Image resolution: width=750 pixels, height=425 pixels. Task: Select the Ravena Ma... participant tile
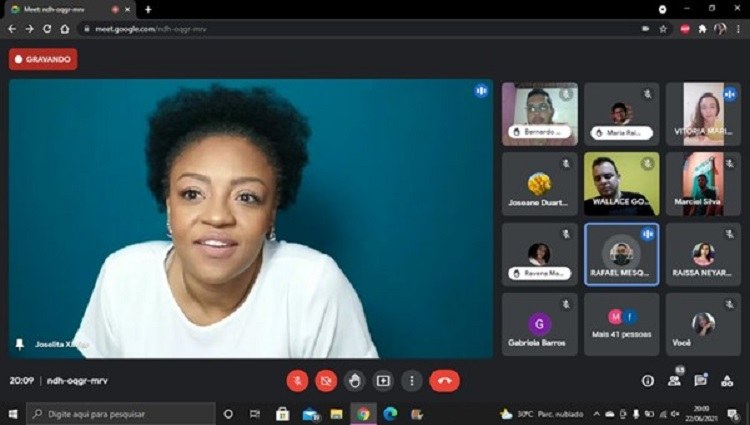540,254
